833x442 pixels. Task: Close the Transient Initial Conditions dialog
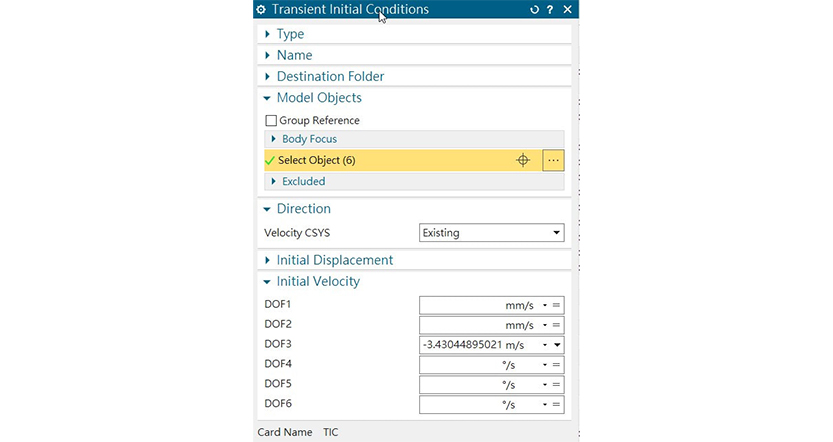567,10
